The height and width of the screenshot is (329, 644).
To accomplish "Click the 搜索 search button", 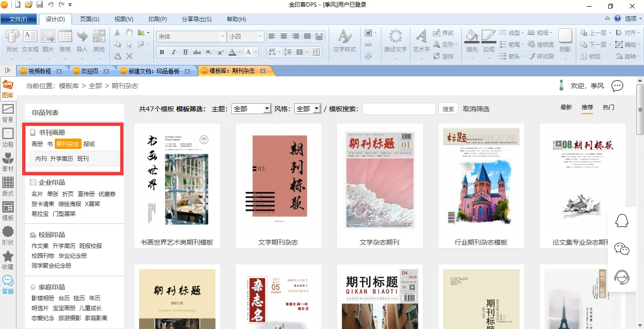I will coord(448,109).
